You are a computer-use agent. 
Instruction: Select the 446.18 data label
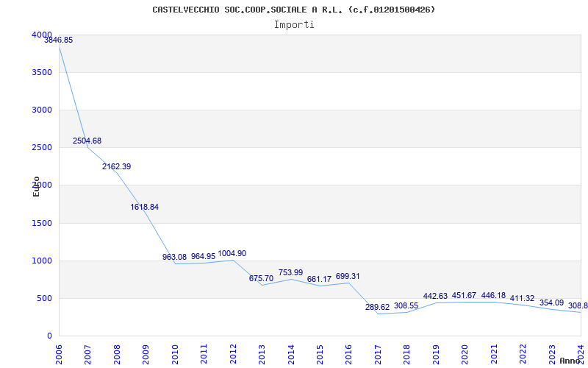point(493,295)
